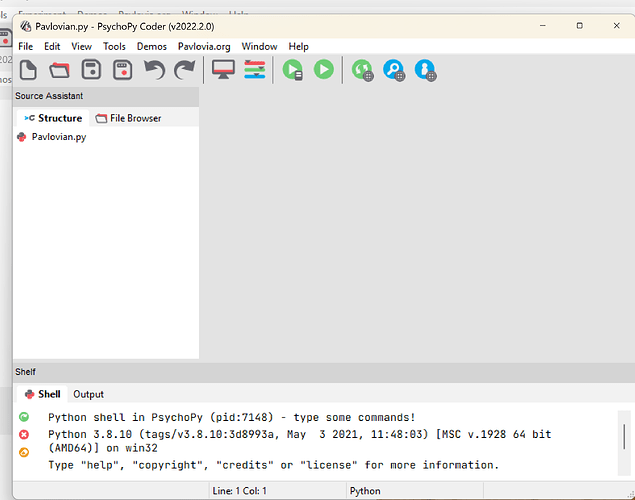
Task: Send script to Runner icon
Action: [293, 70]
